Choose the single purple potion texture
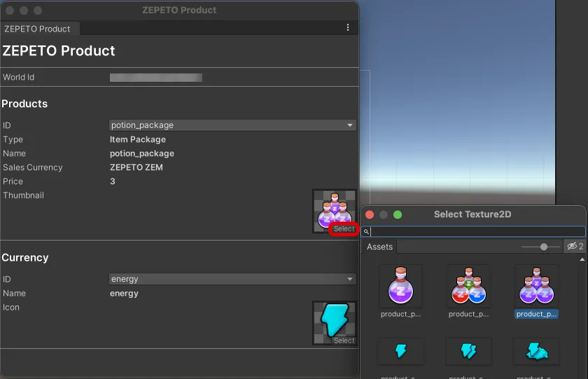 point(400,286)
